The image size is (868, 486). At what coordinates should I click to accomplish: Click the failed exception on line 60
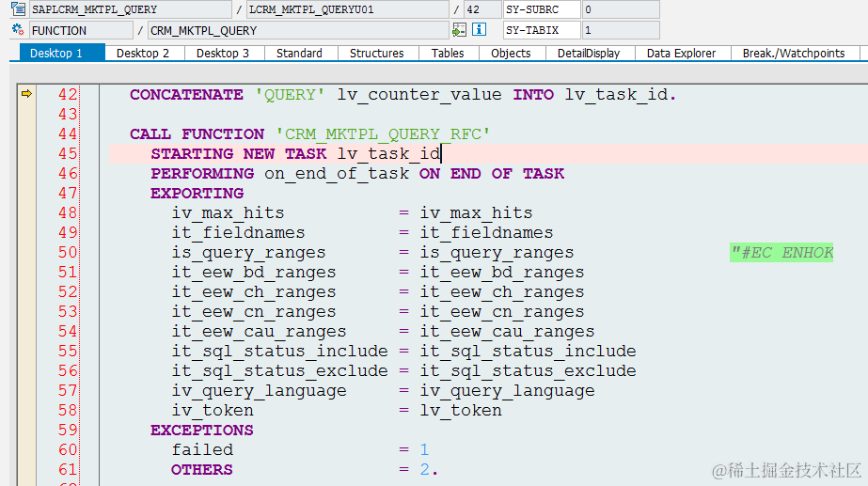tap(202, 450)
